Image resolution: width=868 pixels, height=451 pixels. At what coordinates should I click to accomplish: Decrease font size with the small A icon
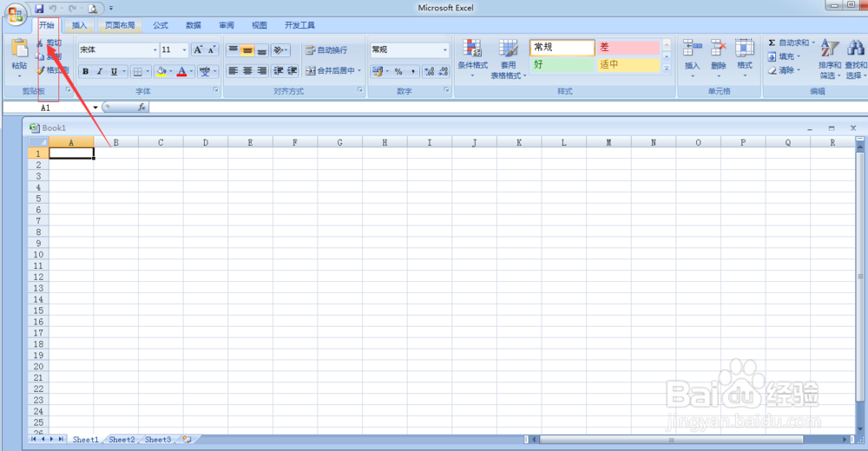click(212, 49)
